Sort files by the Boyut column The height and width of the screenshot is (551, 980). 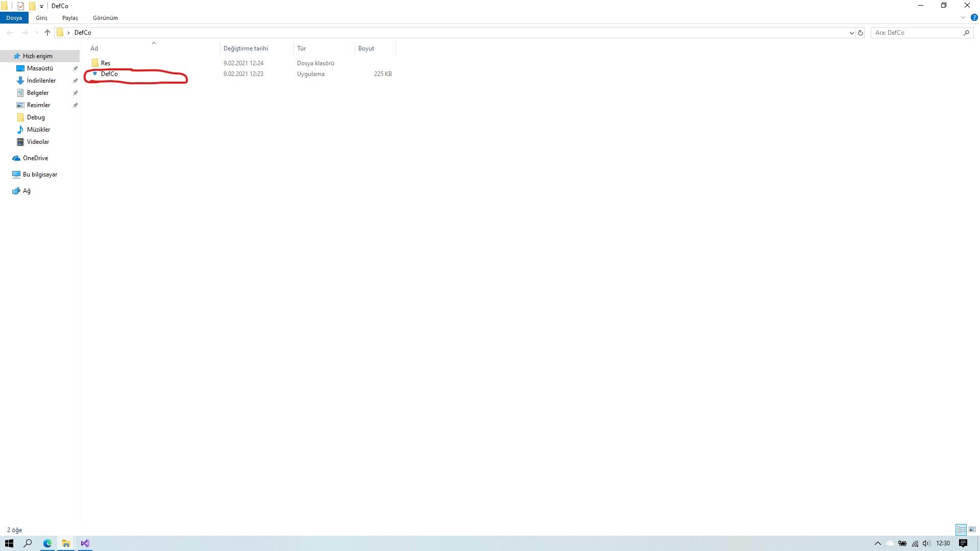(x=366, y=48)
